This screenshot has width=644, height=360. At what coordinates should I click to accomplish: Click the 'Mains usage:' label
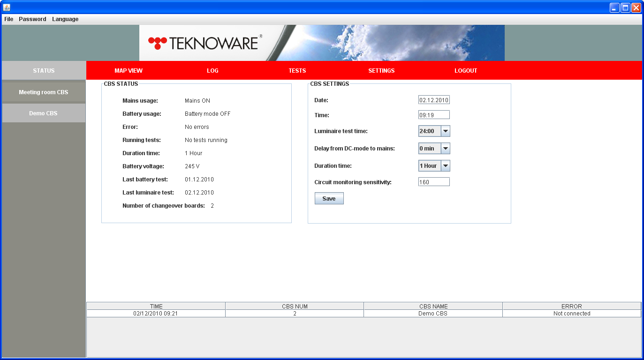click(x=140, y=101)
